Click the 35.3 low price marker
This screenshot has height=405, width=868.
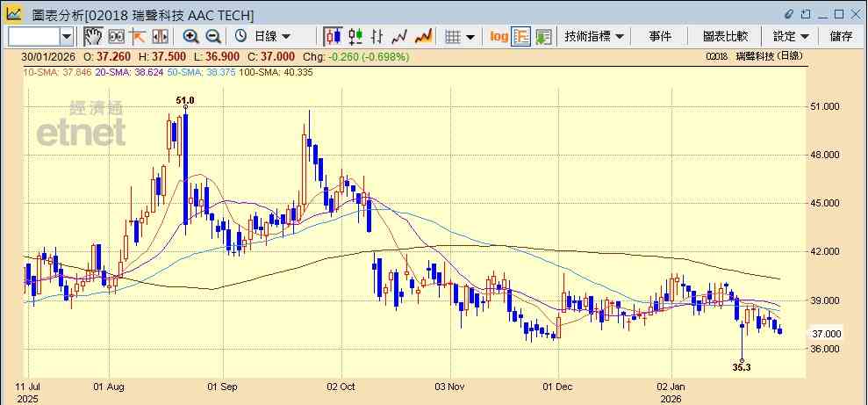742,366
